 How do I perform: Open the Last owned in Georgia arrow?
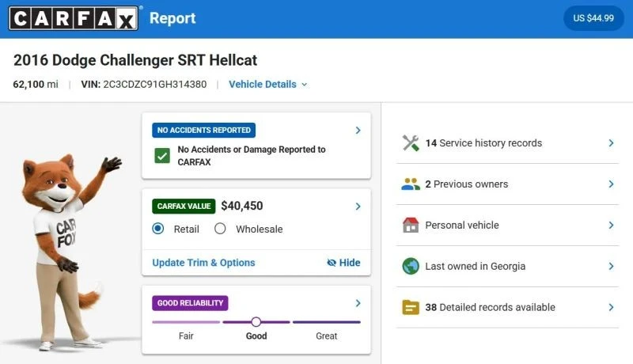coord(611,267)
